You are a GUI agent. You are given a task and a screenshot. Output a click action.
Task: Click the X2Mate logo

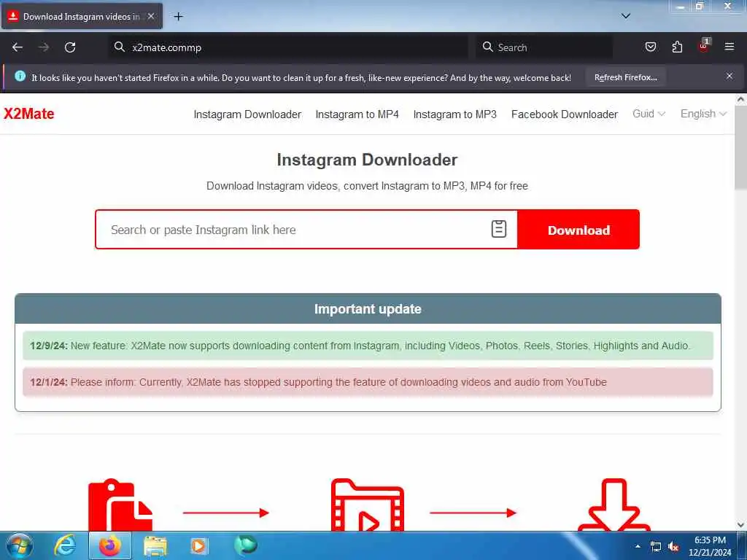coord(29,114)
